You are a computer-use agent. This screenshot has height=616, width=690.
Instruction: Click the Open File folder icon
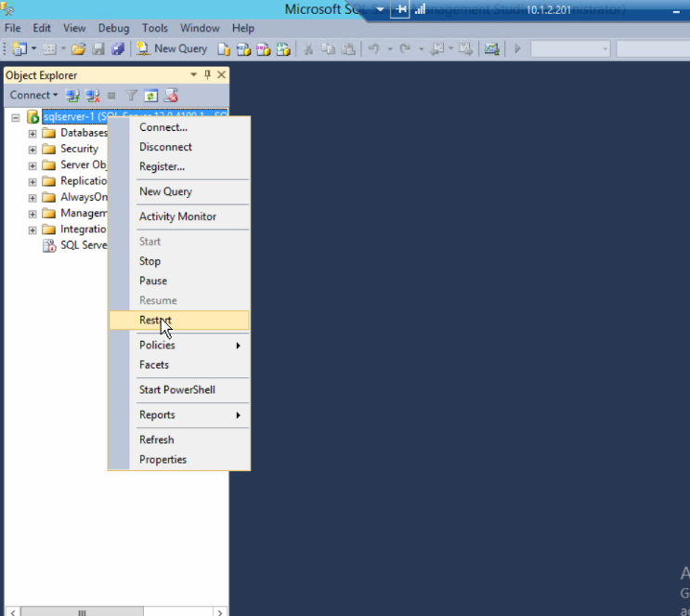coord(78,48)
